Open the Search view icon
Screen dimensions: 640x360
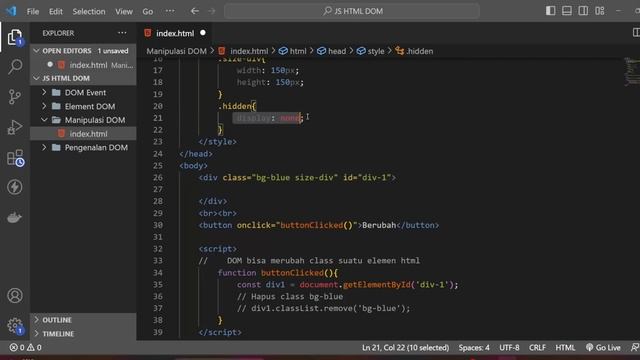15,67
